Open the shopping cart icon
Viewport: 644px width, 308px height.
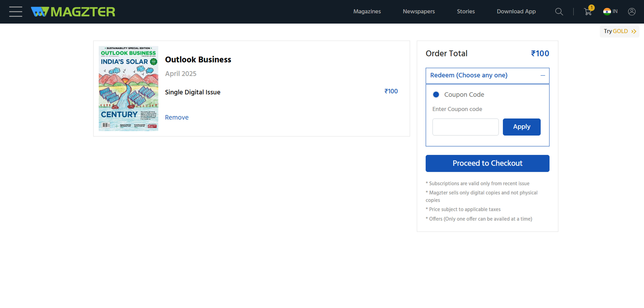(588, 12)
